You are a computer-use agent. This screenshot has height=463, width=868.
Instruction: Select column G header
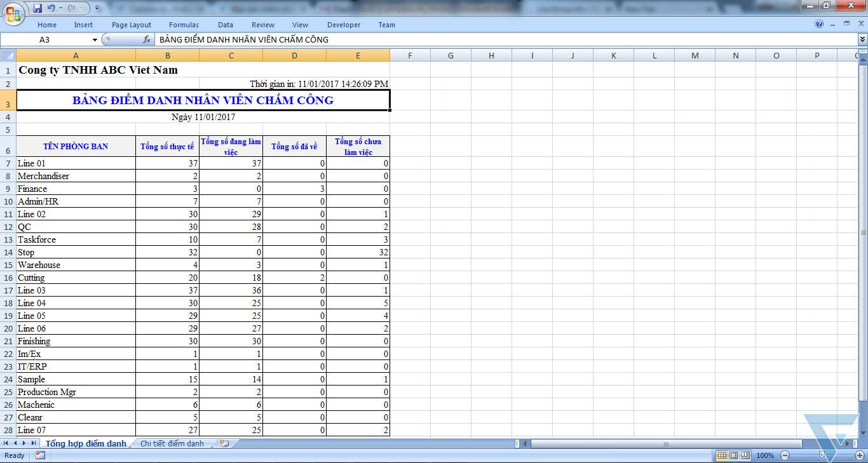click(x=451, y=55)
